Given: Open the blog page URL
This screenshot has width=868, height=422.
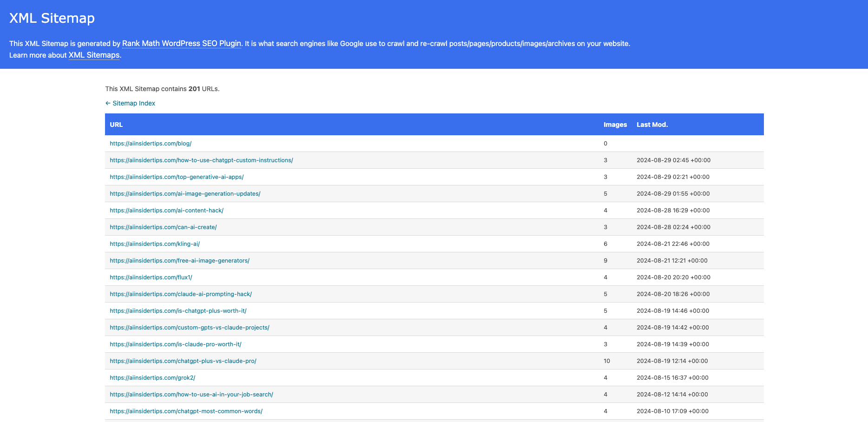Looking at the screenshot, I should (150, 143).
